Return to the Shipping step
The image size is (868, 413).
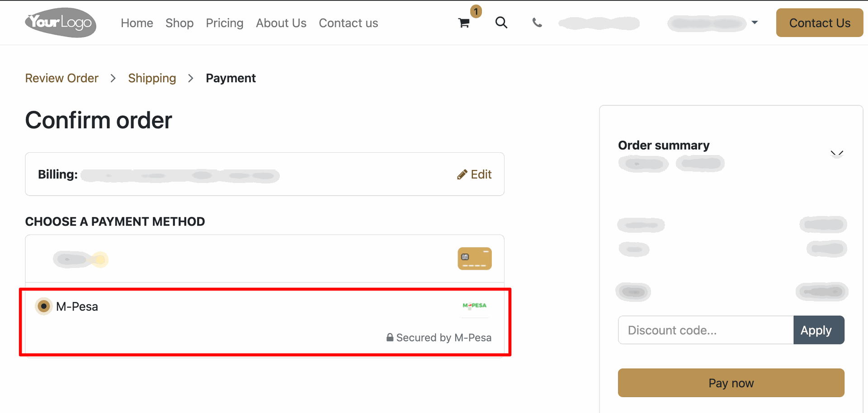[x=152, y=78]
